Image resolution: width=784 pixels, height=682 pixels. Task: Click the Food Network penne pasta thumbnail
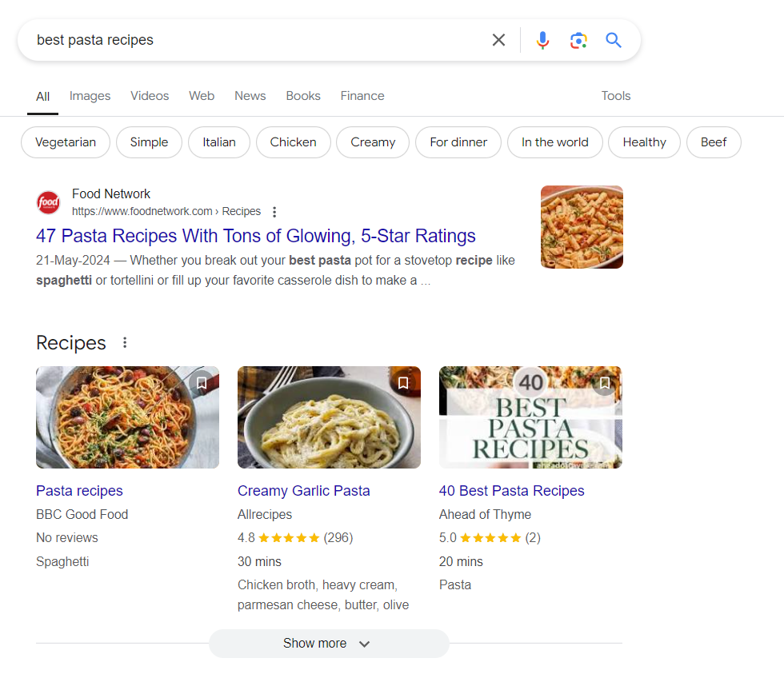click(582, 227)
